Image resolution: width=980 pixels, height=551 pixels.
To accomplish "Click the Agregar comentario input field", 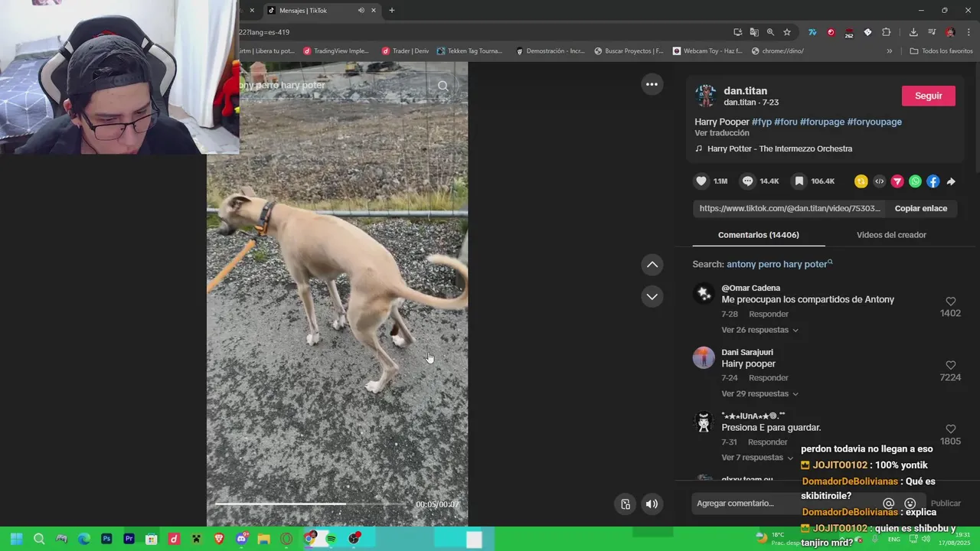I will tap(785, 504).
